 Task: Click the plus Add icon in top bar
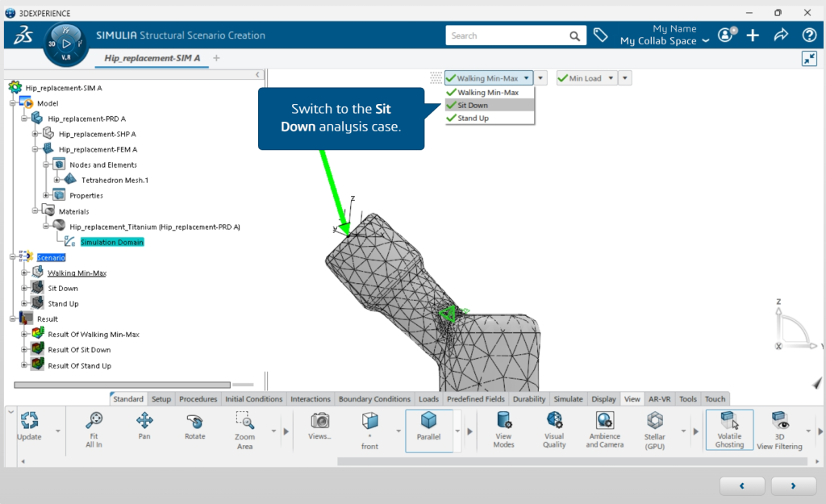pos(753,35)
